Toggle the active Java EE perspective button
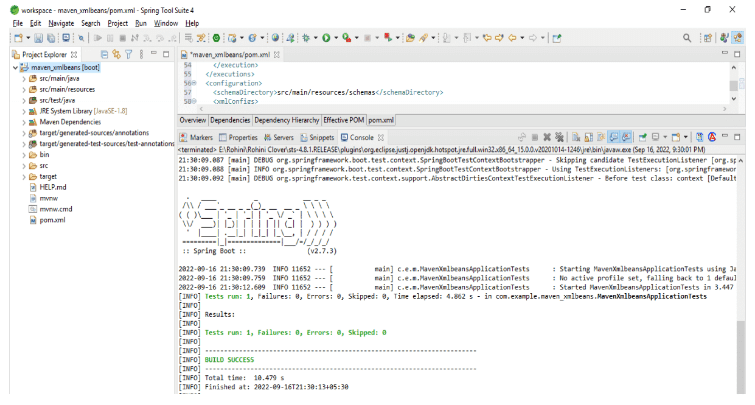Screen dimensions: 755x405 [737, 38]
